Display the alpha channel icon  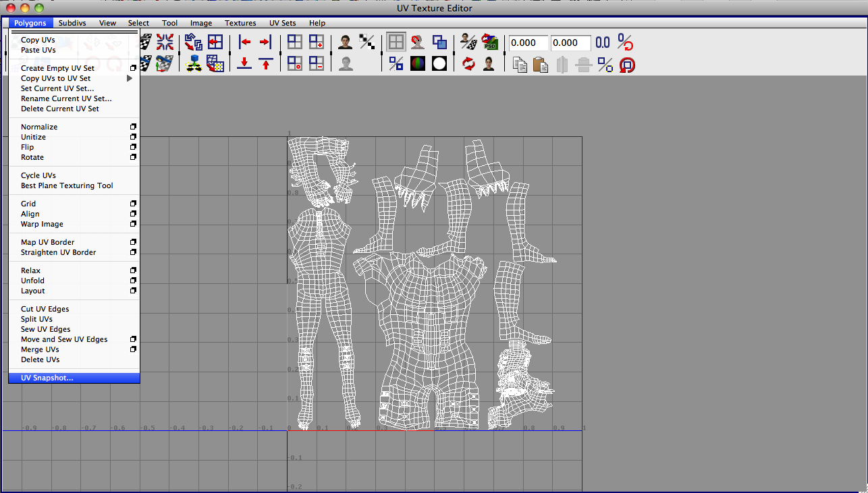(439, 63)
